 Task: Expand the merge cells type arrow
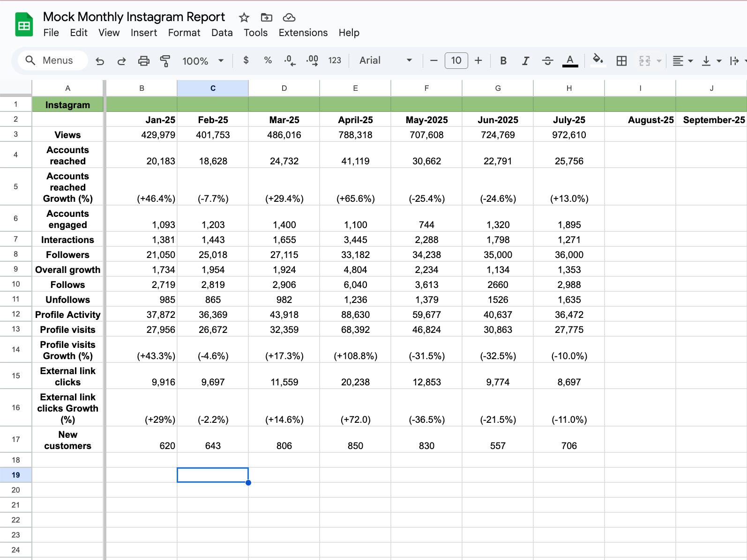click(659, 61)
